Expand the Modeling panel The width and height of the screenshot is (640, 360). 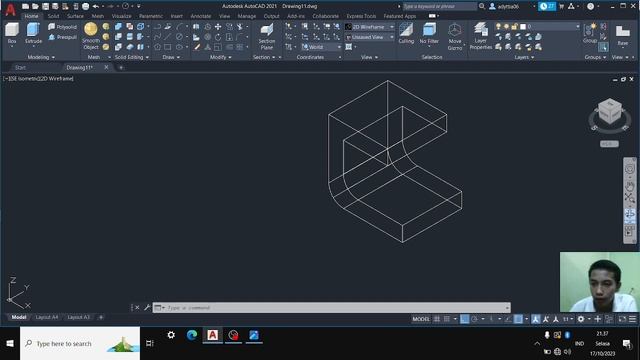(41, 57)
